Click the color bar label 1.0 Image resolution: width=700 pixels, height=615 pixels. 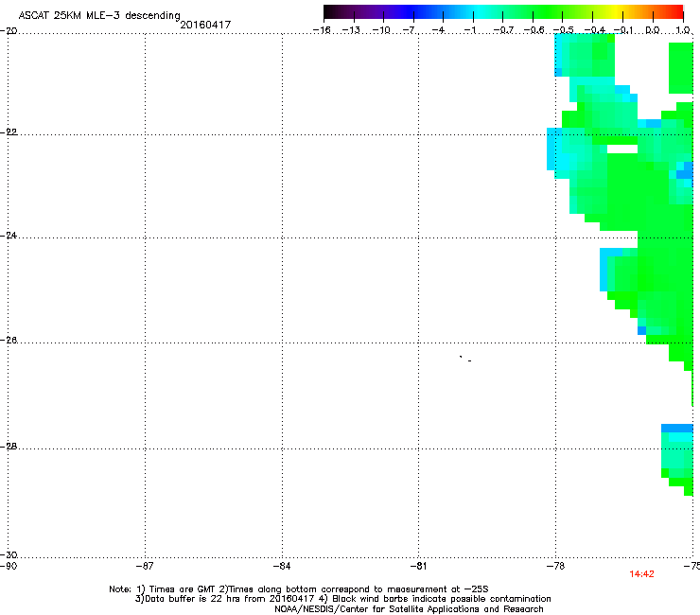[x=683, y=30]
